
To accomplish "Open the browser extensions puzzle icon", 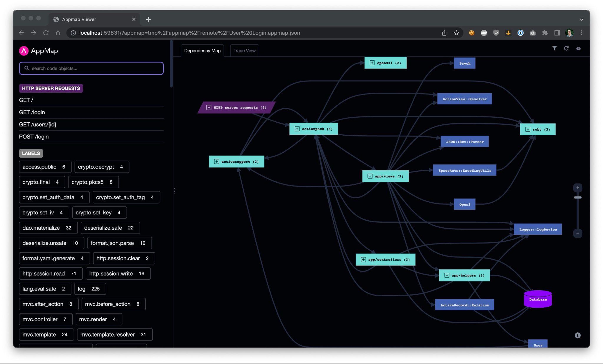I will coord(545,33).
